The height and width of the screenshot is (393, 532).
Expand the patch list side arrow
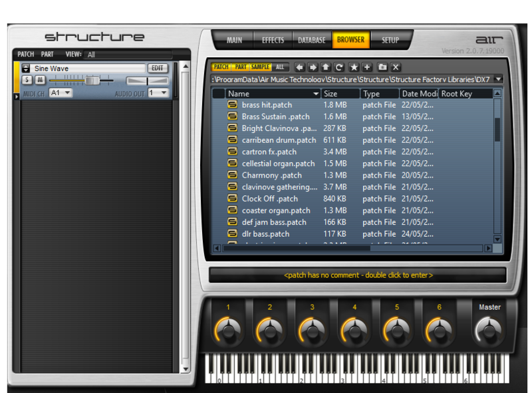(x=16, y=96)
